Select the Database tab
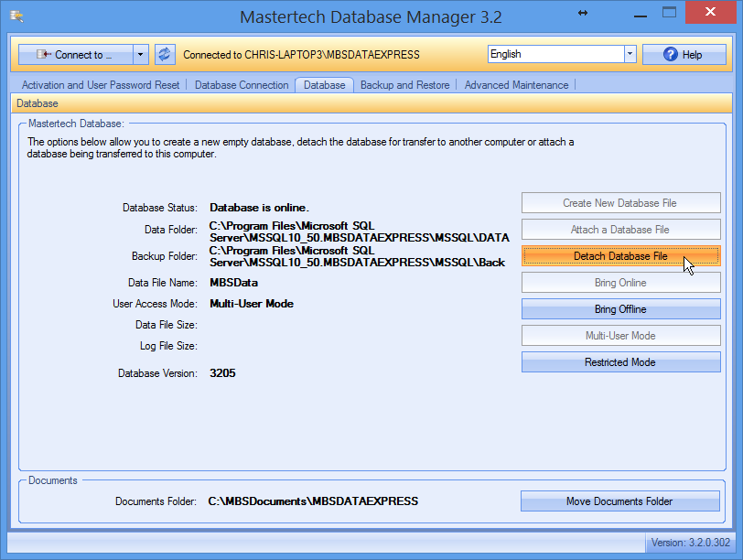This screenshot has height=560, width=743. click(324, 85)
